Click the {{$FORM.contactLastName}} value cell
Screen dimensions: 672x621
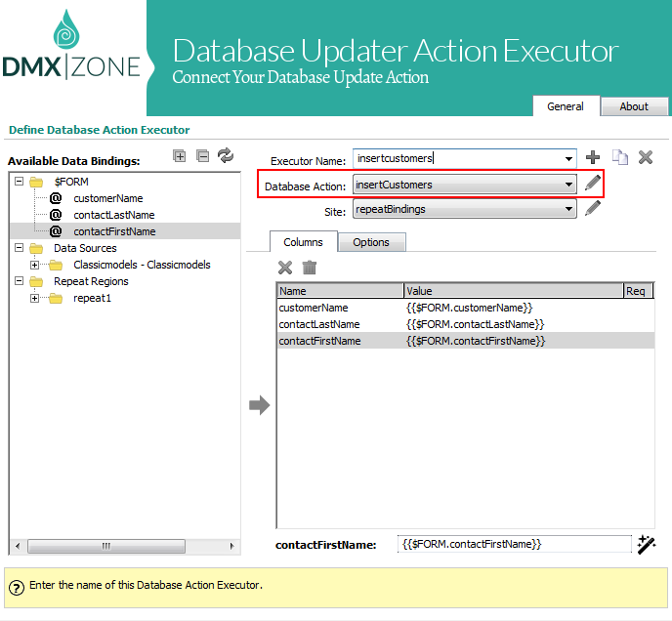tap(475, 324)
